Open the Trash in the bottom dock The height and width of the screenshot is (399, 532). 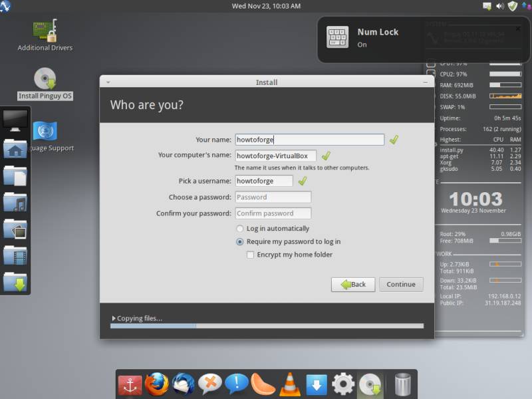pyautogui.click(x=403, y=385)
